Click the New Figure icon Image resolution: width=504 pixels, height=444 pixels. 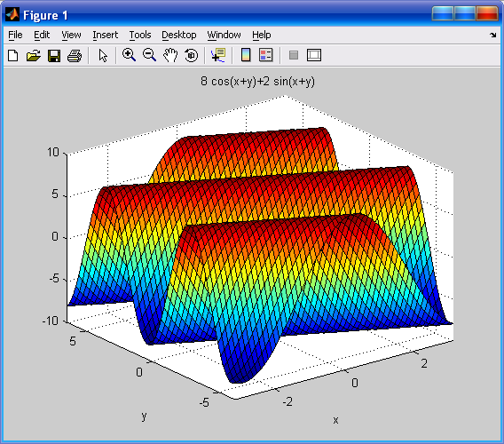pyautogui.click(x=12, y=55)
